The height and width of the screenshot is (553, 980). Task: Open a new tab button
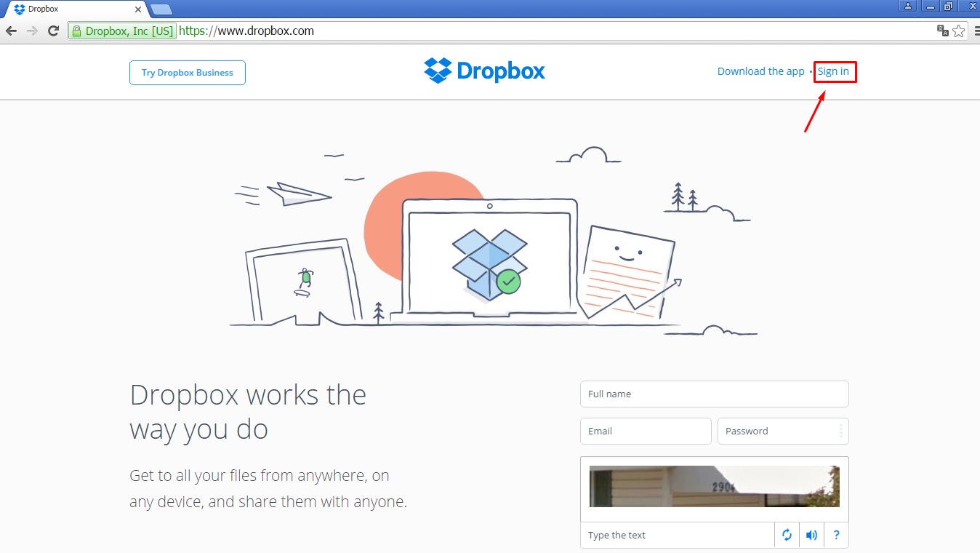(161, 9)
